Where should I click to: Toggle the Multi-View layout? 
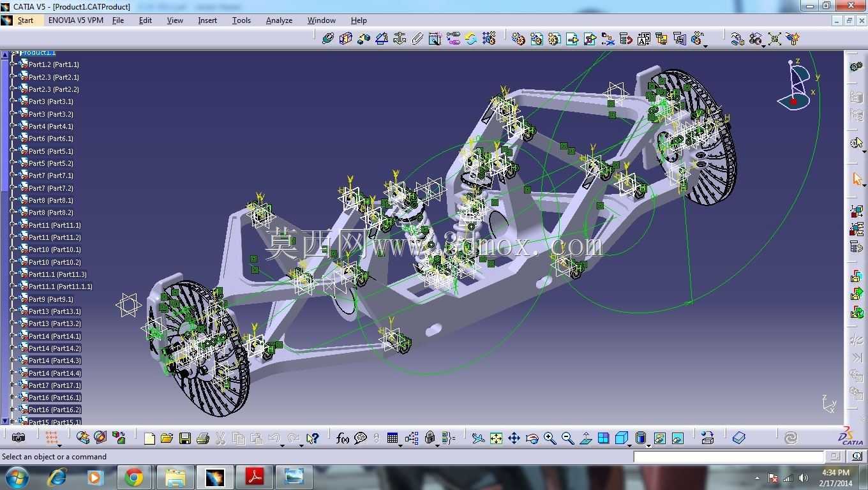tap(603, 438)
